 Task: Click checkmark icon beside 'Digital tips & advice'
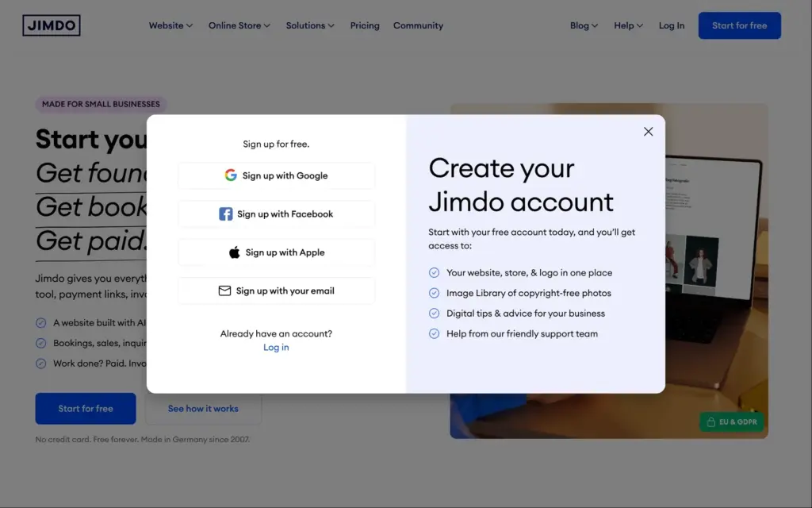[x=434, y=313]
